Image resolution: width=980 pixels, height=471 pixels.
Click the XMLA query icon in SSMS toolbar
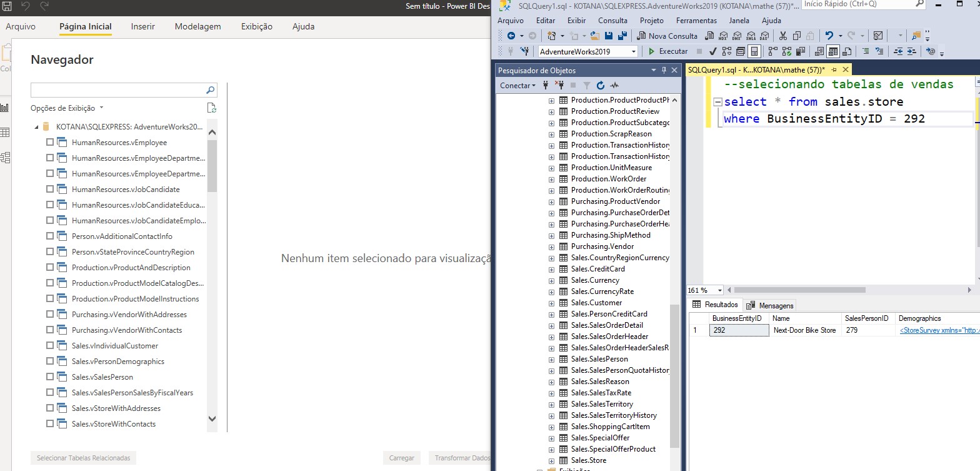pos(751,36)
